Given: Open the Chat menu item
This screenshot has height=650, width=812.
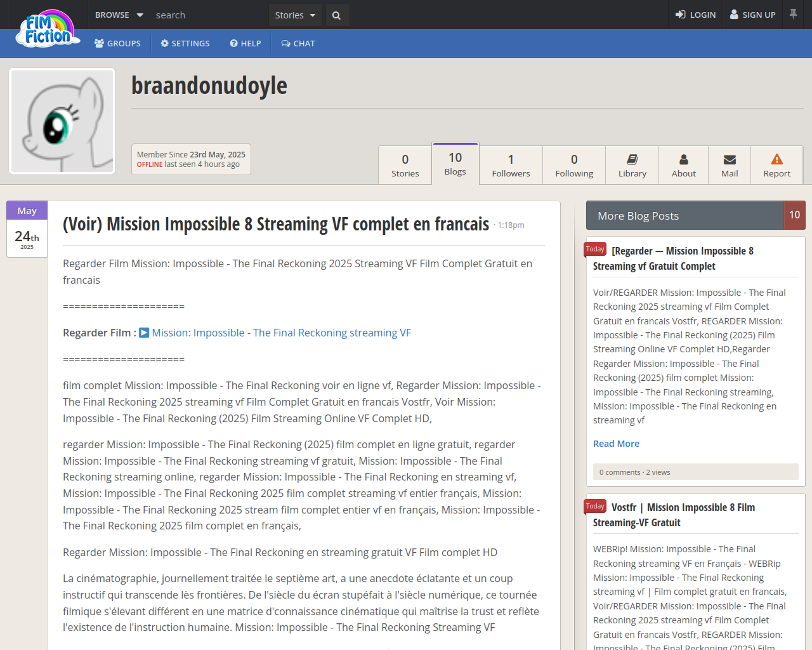Looking at the screenshot, I should coord(298,43).
